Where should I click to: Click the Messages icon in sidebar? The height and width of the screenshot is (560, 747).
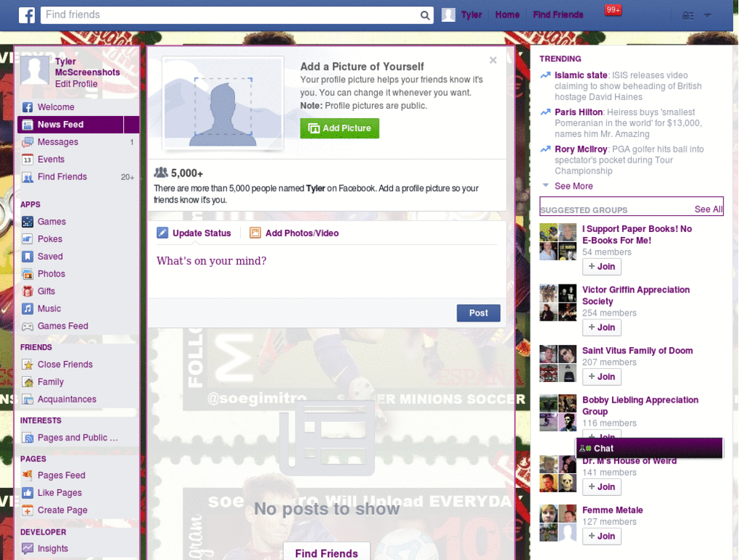tap(28, 142)
